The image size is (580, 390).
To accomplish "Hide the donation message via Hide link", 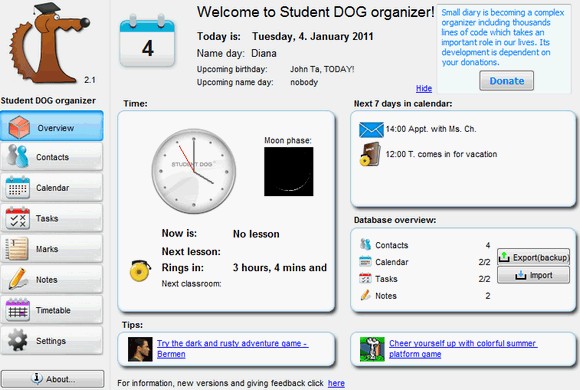I will tap(424, 88).
